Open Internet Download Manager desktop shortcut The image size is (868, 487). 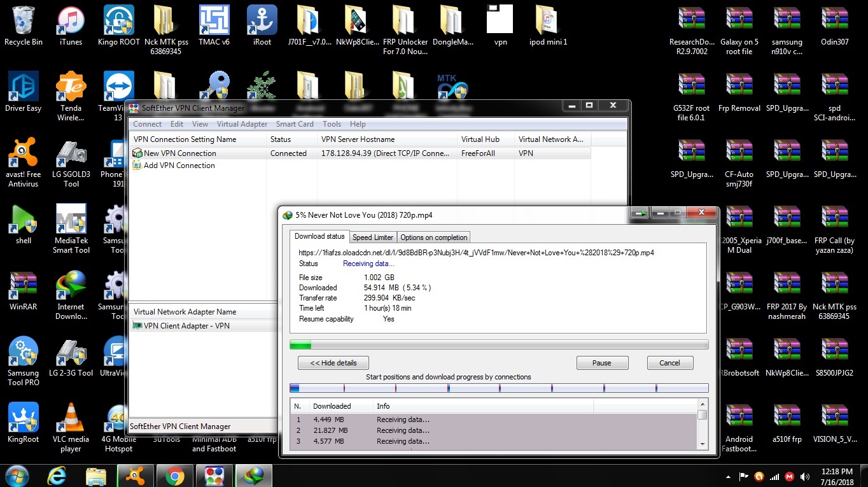(x=71, y=295)
